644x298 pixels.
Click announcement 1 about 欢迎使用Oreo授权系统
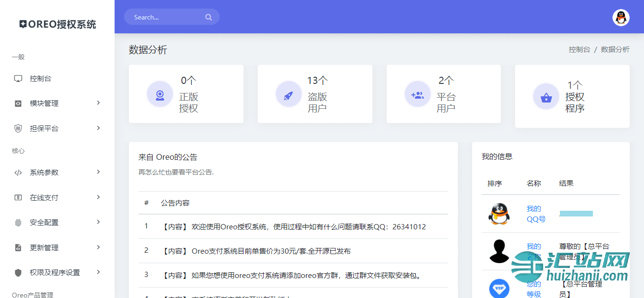(293, 226)
